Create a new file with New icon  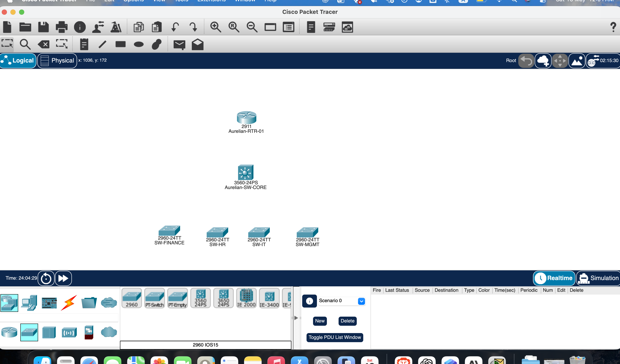[x=7, y=27]
